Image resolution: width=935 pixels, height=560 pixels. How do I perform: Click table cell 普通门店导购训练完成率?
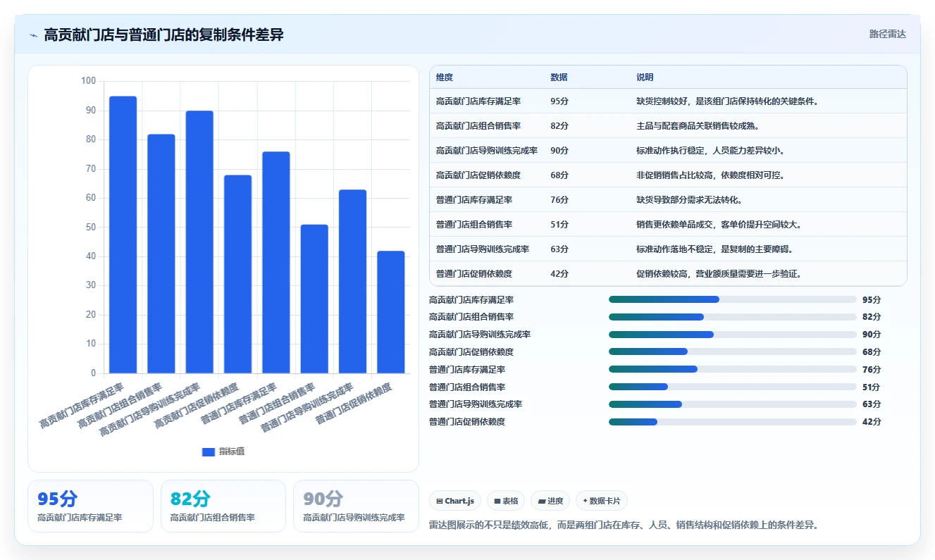pyautogui.click(x=483, y=249)
